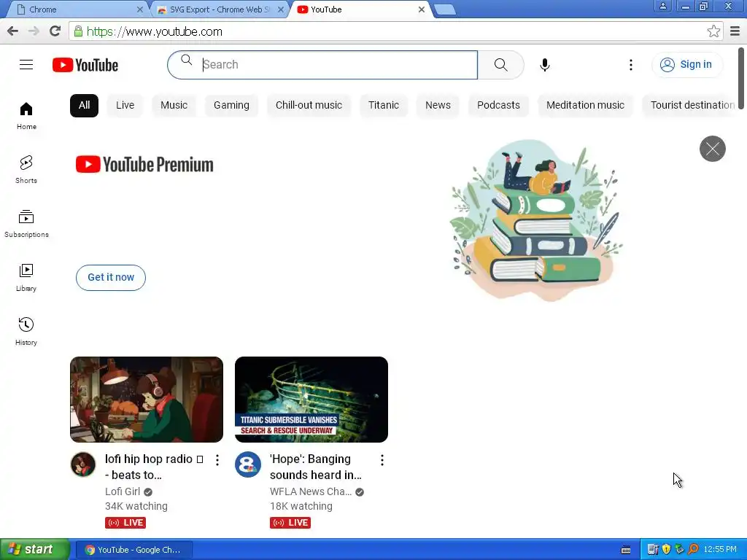747x560 pixels.
Task: Select the Gaming filter chip
Action: (x=231, y=105)
